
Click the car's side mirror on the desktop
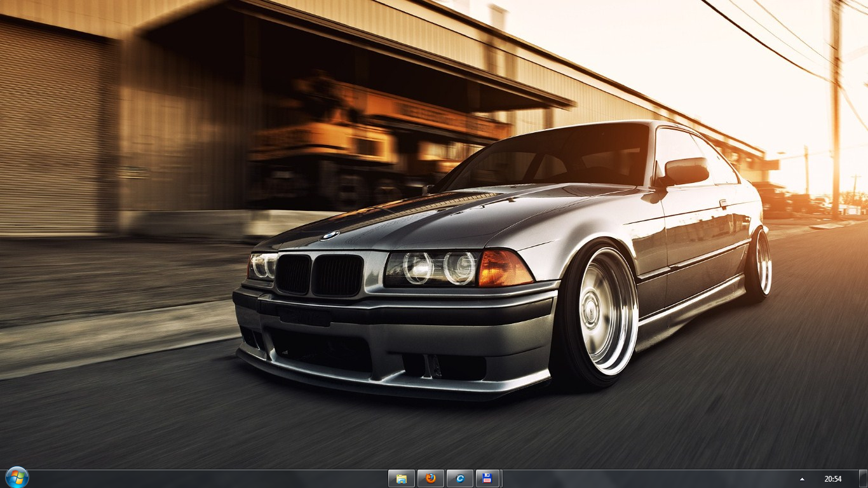(x=686, y=171)
